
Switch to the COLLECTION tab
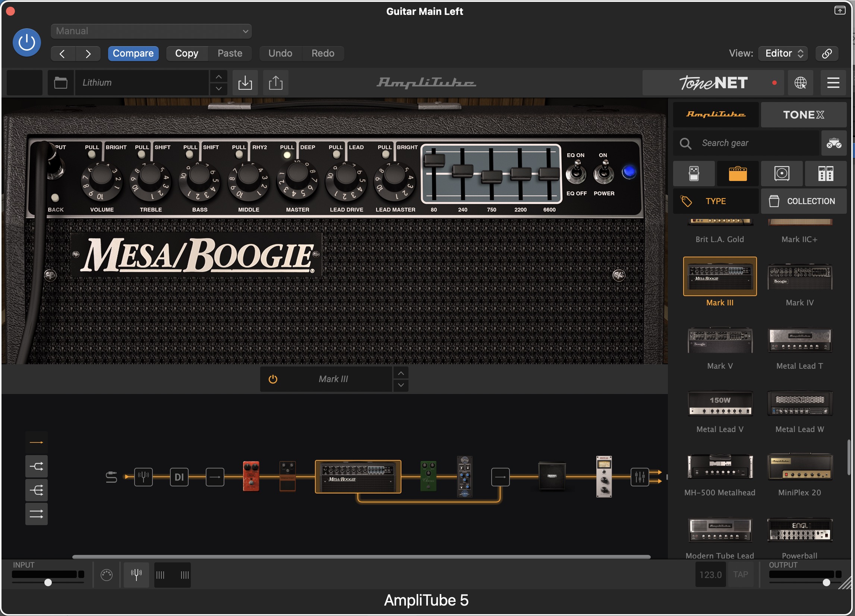tap(803, 201)
